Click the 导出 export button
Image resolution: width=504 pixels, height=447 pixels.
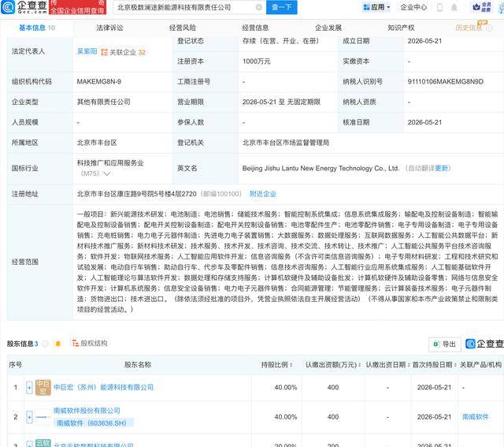(x=445, y=345)
